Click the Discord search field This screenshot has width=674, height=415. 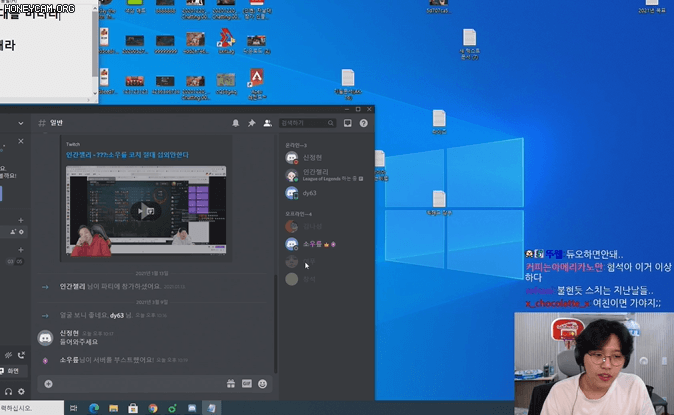click(x=307, y=123)
